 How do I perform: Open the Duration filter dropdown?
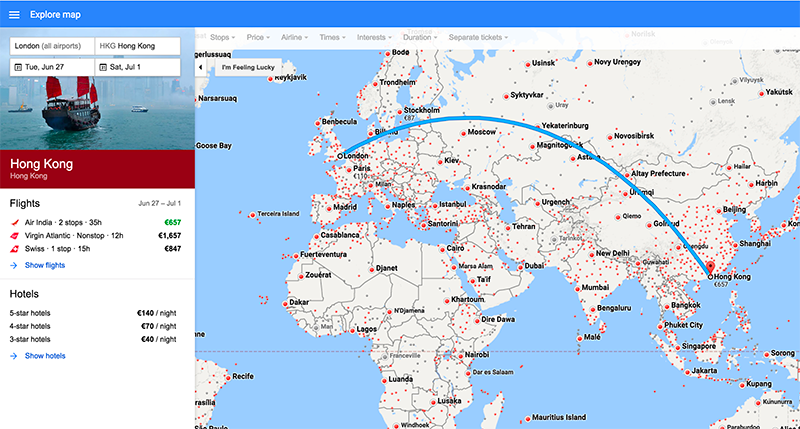[x=420, y=37]
